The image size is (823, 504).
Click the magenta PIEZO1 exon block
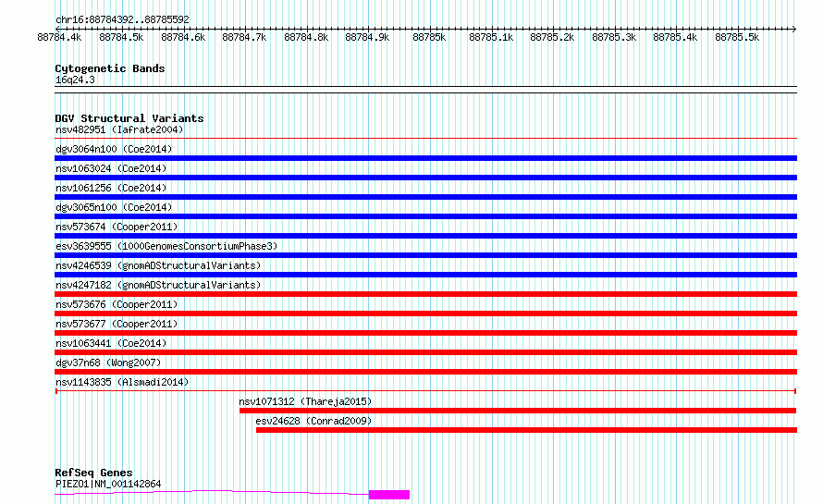389,495
